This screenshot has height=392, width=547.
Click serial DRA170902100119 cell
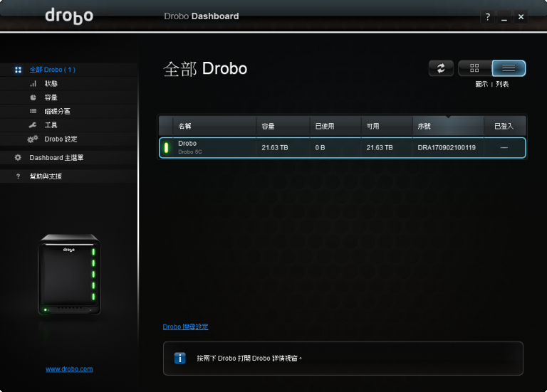[x=447, y=148]
